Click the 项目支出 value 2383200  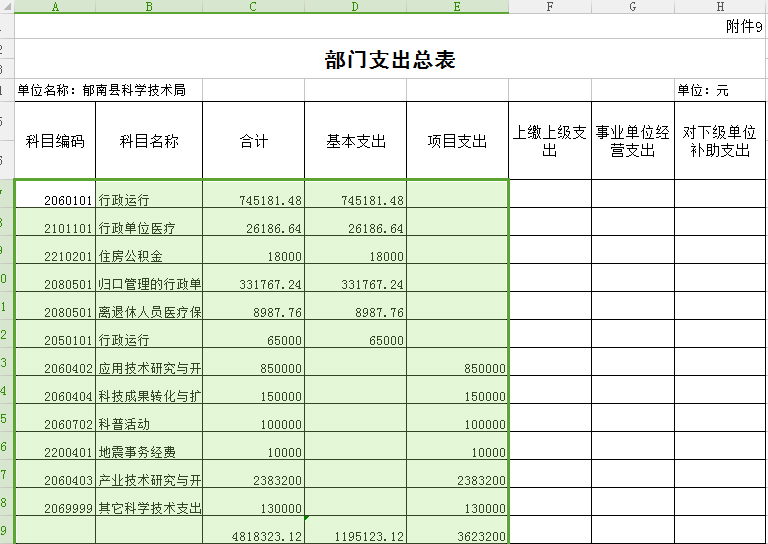pyautogui.click(x=457, y=480)
